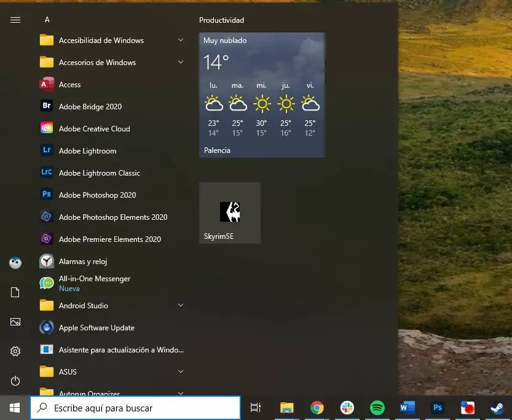Launch Adobe Creative Cloud app
This screenshot has width=512, height=420.
94,129
